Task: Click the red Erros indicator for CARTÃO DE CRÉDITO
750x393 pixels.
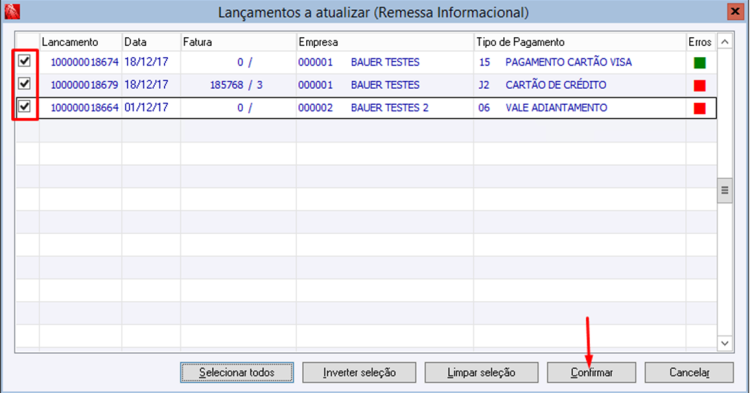Action: (700, 86)
